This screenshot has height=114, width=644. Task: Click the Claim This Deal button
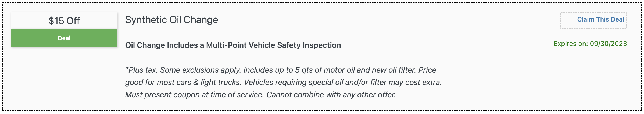click(593, 20)
